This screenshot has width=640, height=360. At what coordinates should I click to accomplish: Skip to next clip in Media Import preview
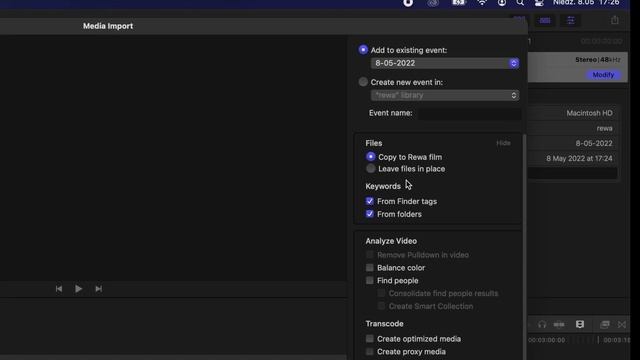tap(98, 289)
